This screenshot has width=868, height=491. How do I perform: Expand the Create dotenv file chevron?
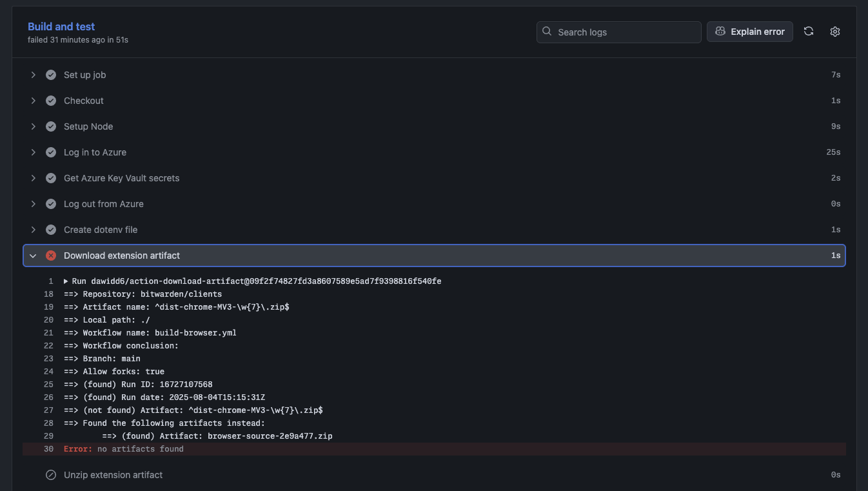pos(34,230)
